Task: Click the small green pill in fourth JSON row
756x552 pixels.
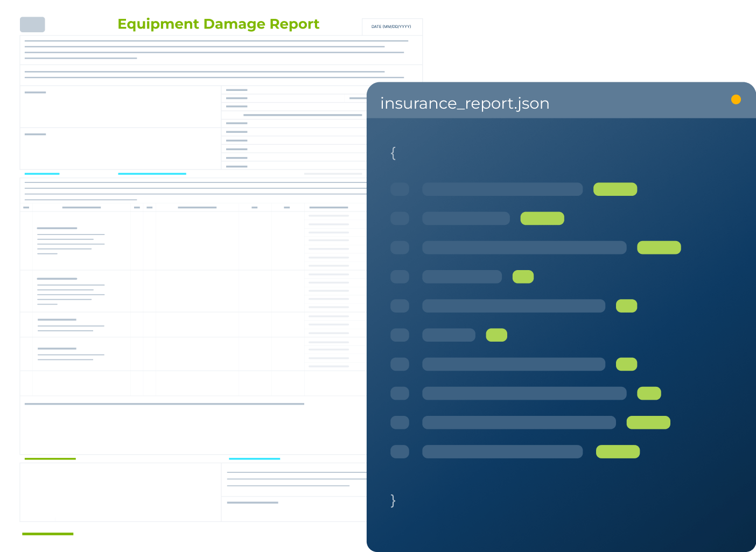Action: (x=523, y=277)
